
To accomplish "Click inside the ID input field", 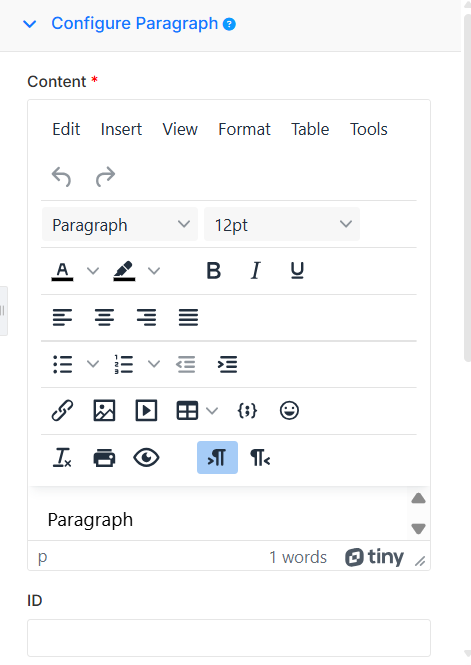I will tap(229, 638).
